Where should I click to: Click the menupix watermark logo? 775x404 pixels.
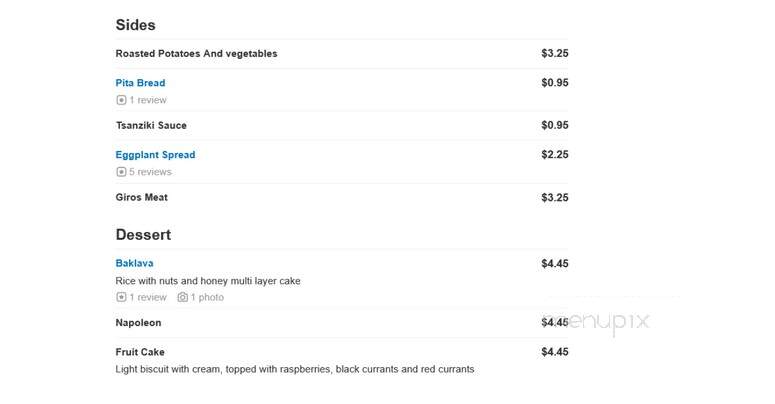tap(596, 322)
